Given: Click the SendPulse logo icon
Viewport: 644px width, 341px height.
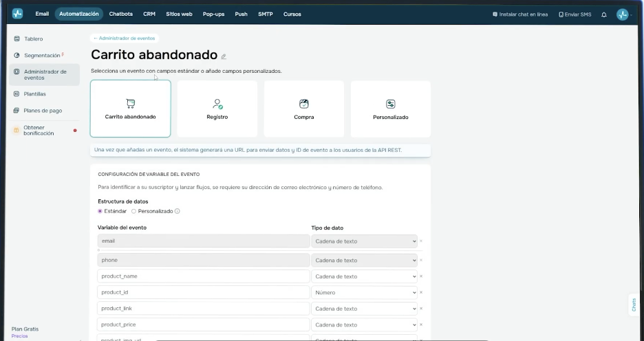Looking at the screenshot, I should tap(17, 14).
